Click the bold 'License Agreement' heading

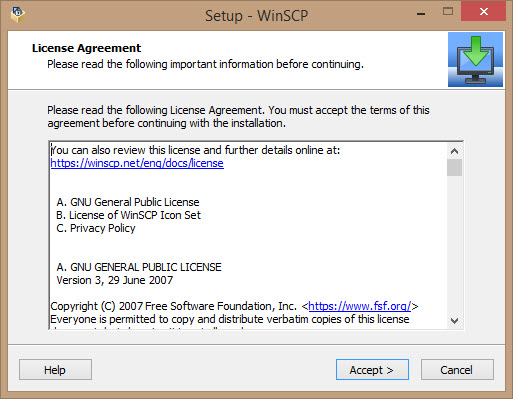click(x=86, y=48)
